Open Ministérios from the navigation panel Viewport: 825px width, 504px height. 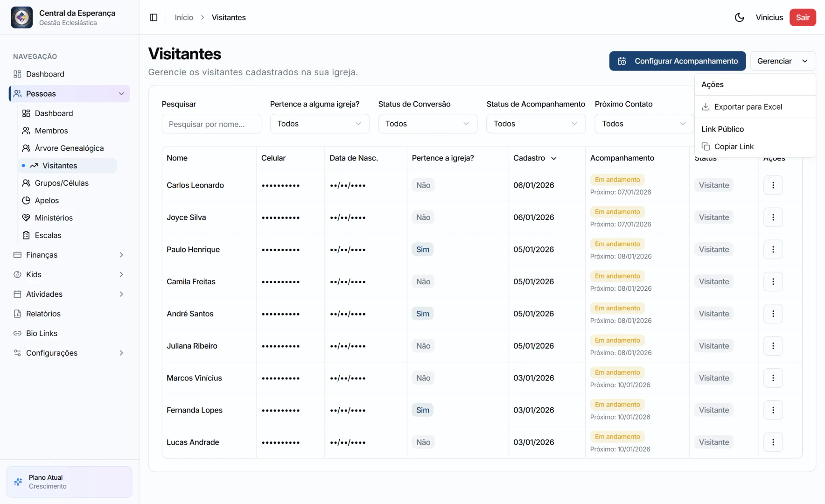(54, 217)
